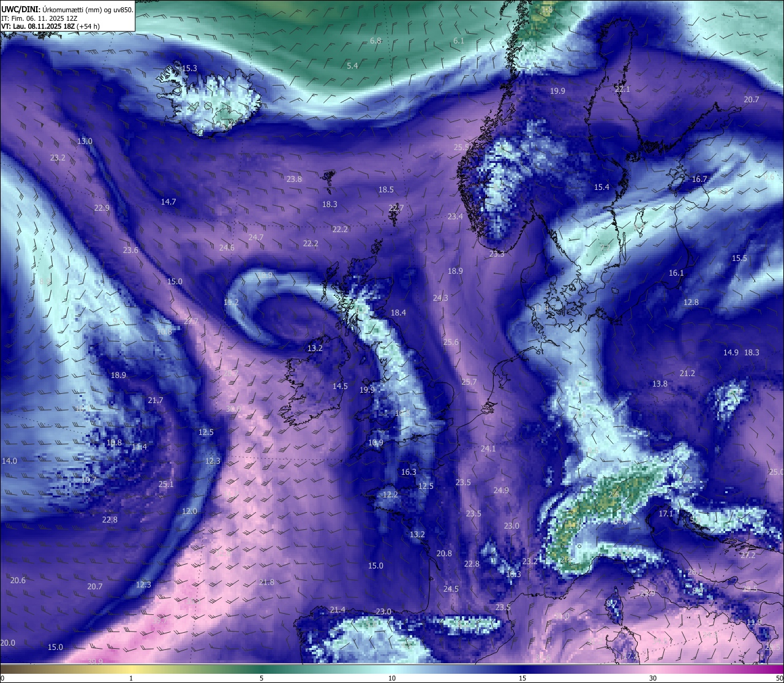Click the 14.5 value over Ireland
This screenshot has height=683, width=784.
pos(340,386)
